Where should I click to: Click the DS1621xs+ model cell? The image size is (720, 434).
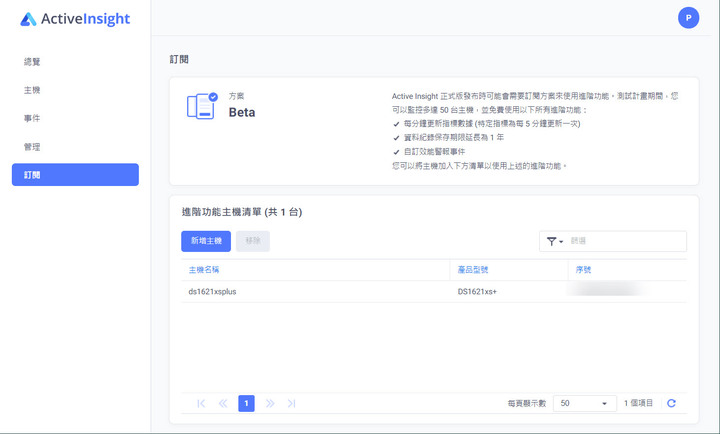(x=477, y=292)
